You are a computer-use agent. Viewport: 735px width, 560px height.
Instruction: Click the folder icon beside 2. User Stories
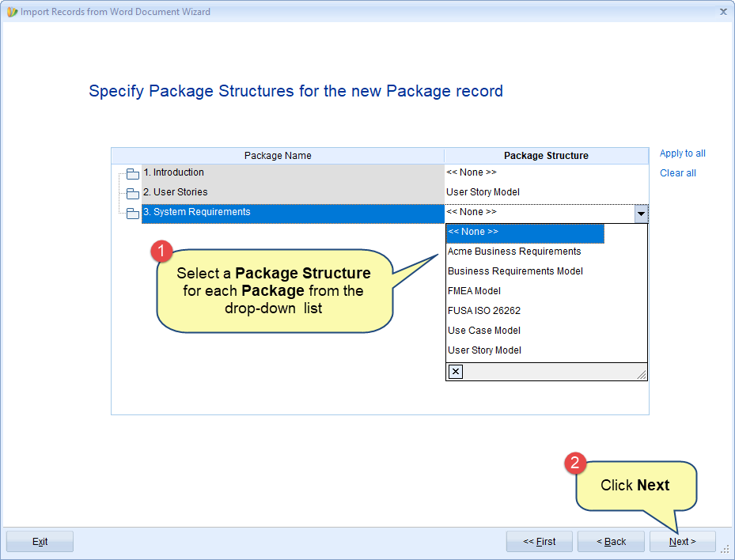(133, 194)
